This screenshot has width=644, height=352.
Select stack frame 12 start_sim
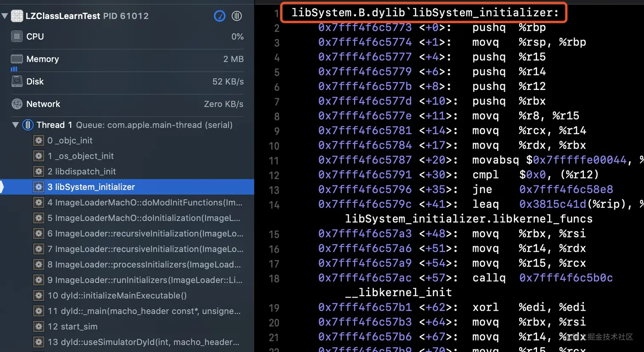click(127, 327)
